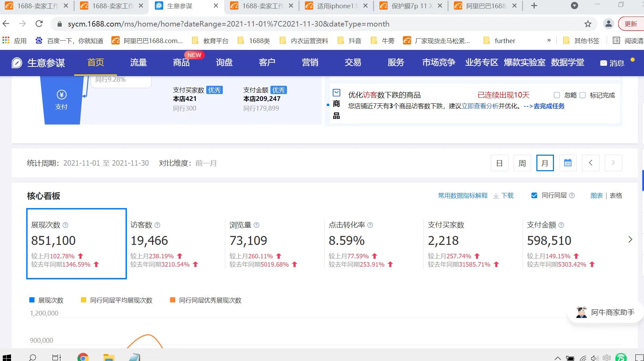
Task: Expand the 其他书签 bookmarks folder
Action: [581, 41]
